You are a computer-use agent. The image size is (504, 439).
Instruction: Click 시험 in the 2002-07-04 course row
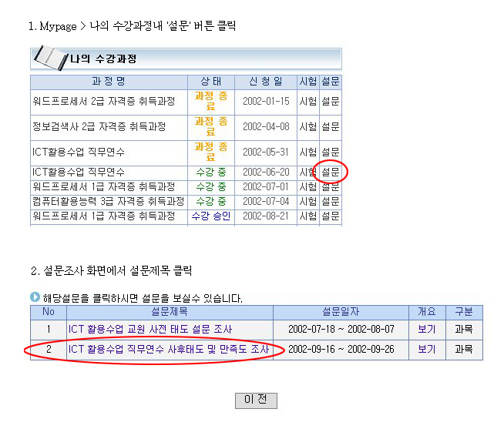coord(308,202)
